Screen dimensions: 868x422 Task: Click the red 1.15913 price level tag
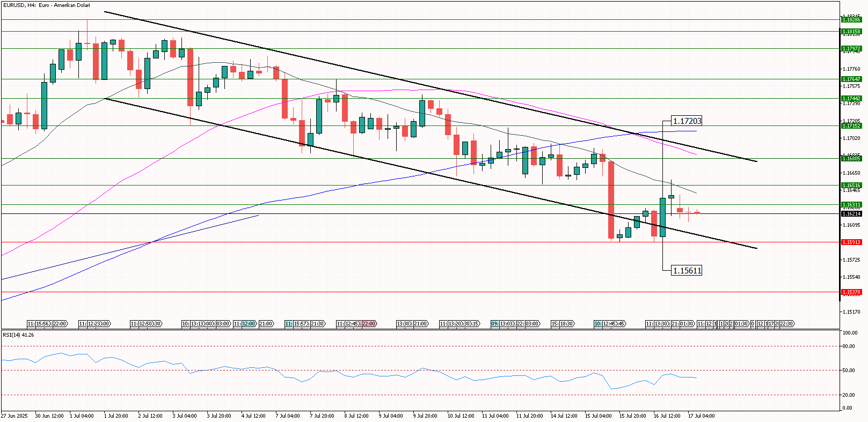tap(851, 242)
